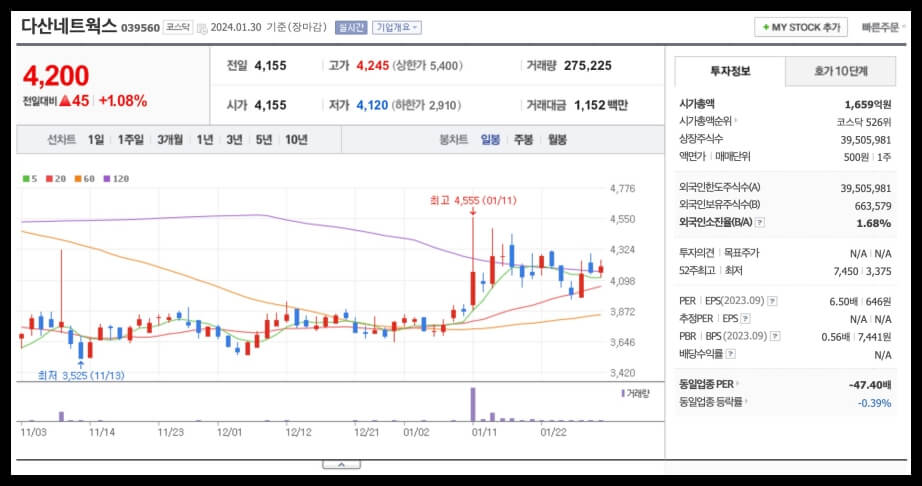
Task: Select the 10년 line chart period
Action: 296,140
